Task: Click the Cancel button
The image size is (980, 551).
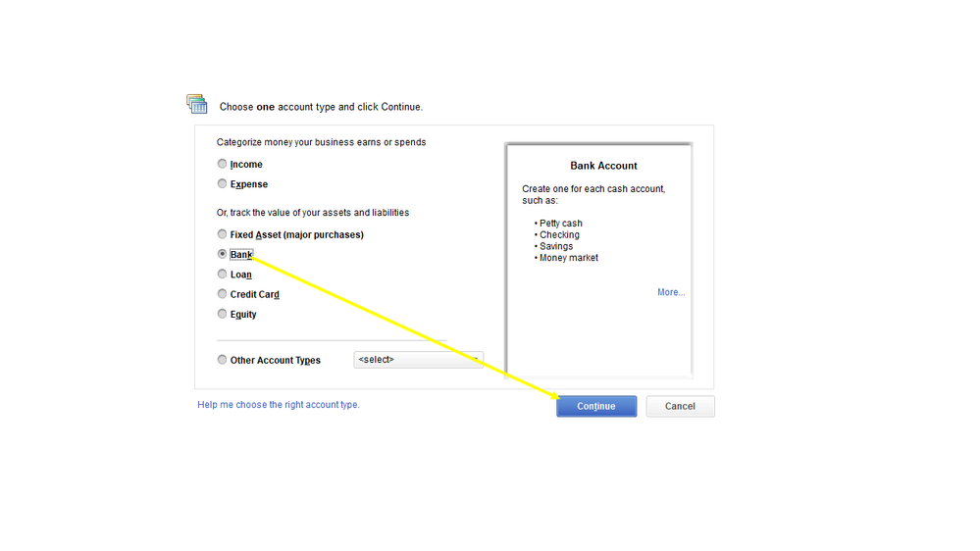Action: tap(680, 406)
